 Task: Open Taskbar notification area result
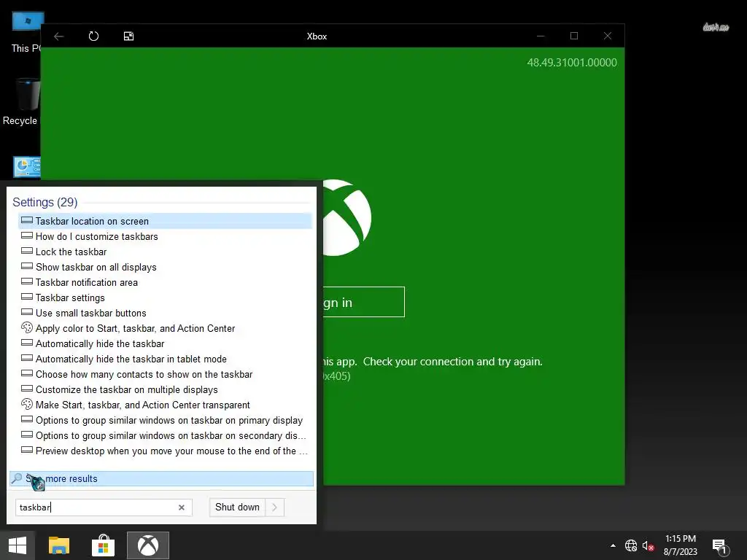coord(165,282)
